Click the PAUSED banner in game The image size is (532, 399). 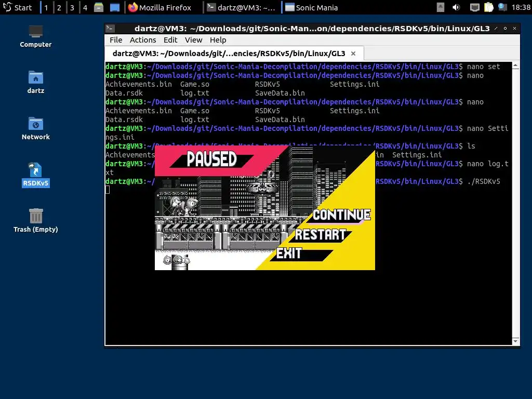tap(211, 159)
